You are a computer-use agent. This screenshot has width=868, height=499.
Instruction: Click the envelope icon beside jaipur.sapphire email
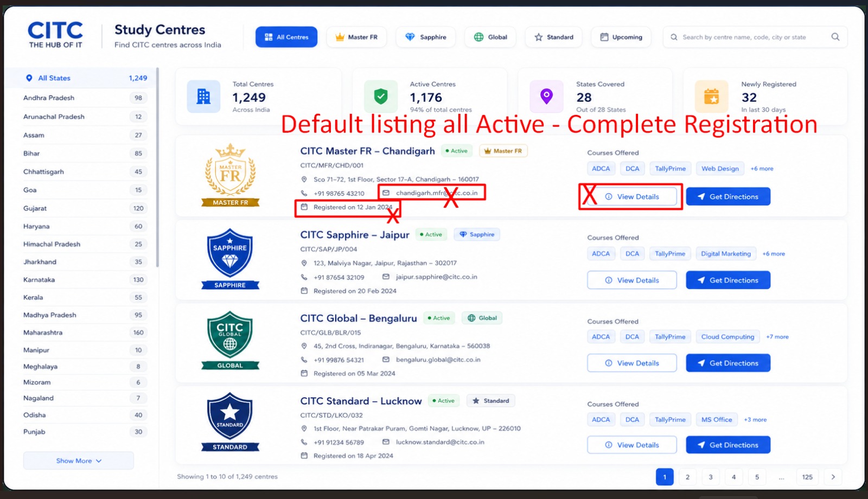point(386,277)
